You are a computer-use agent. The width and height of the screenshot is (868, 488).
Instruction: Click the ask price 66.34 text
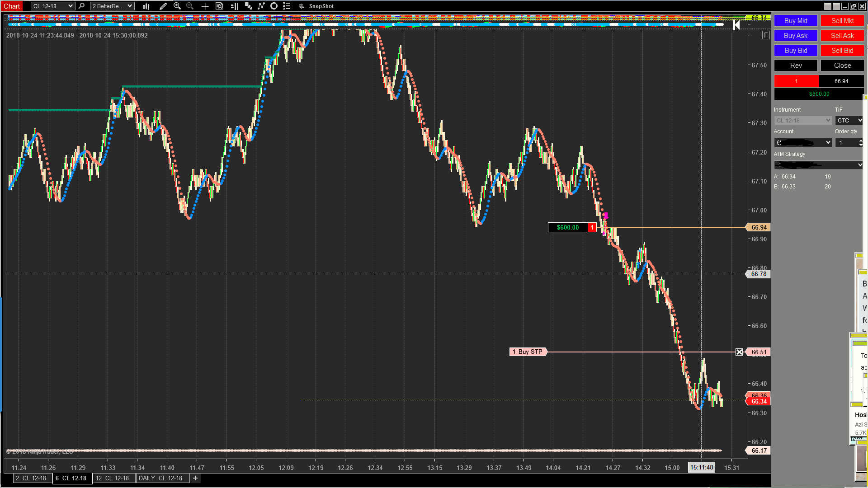coord(788,177)
